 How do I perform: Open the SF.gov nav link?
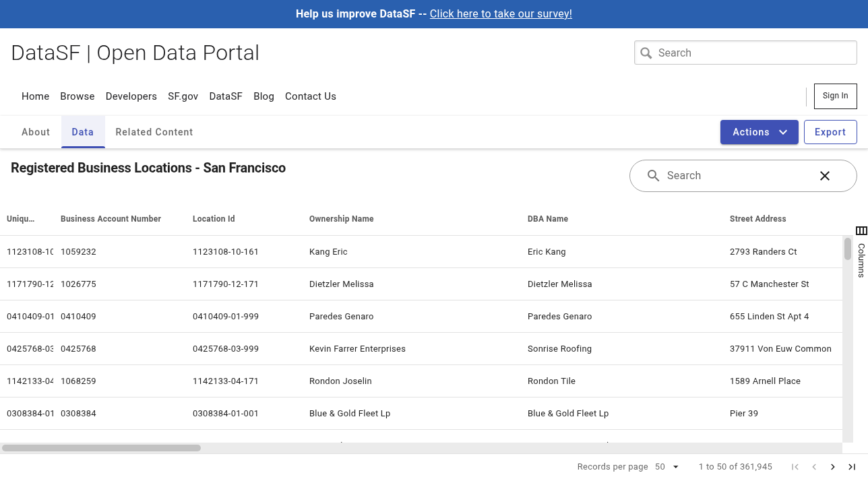click(x=183, y=96)
